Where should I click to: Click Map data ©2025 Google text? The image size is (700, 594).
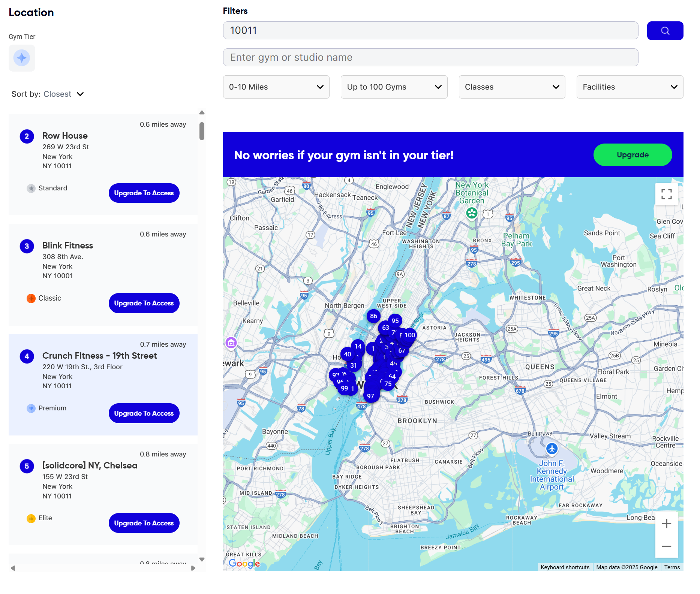(627, 567)
